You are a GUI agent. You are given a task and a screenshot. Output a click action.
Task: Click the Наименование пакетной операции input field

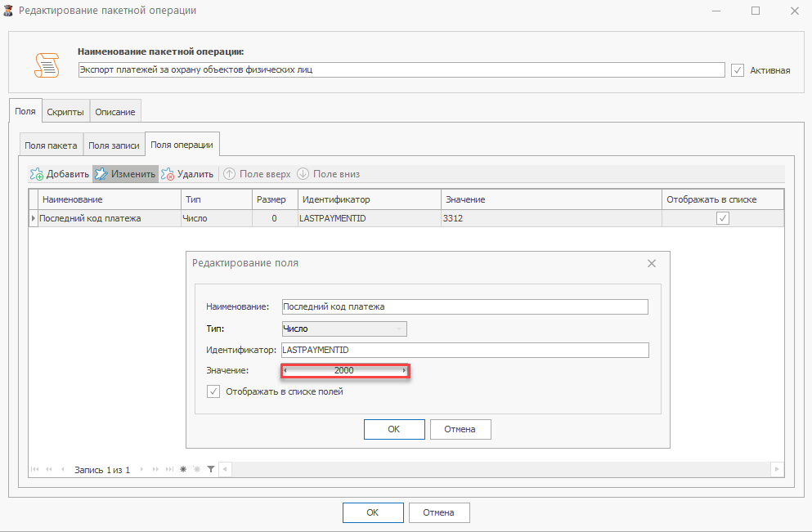(x=402, y=69)
